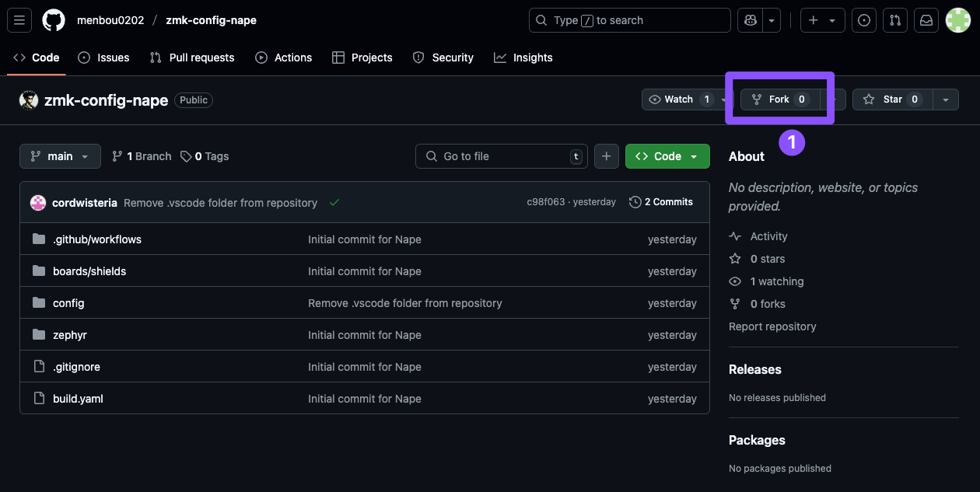Open the main branch selector dropdown
The height and width of the screenshot is (492, 980).
60,156
